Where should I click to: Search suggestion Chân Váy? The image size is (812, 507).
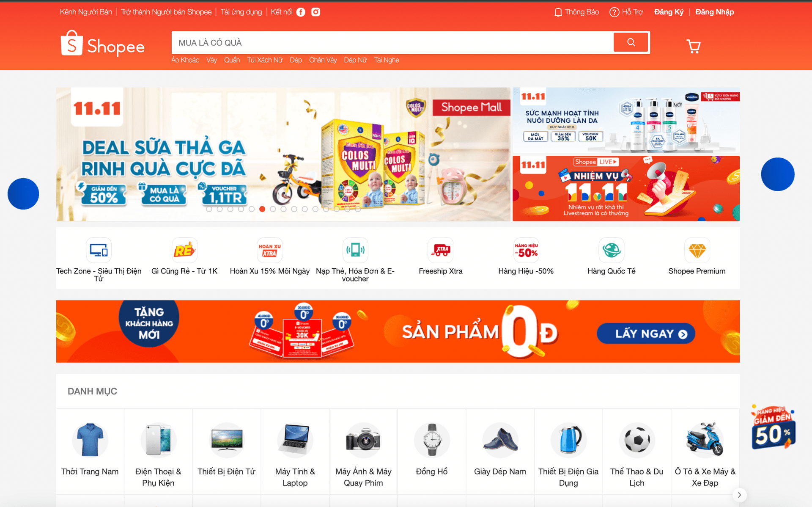(323, 60)
